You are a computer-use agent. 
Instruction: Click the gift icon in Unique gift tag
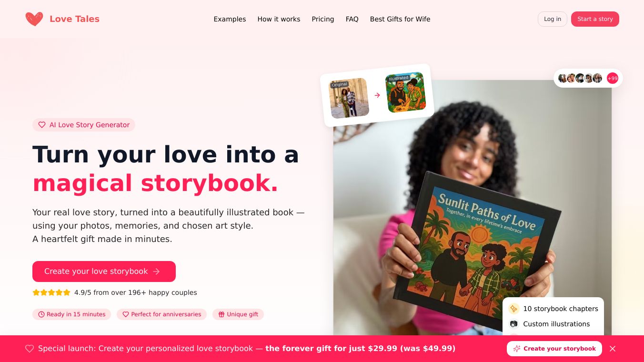(x=221, y=314)
